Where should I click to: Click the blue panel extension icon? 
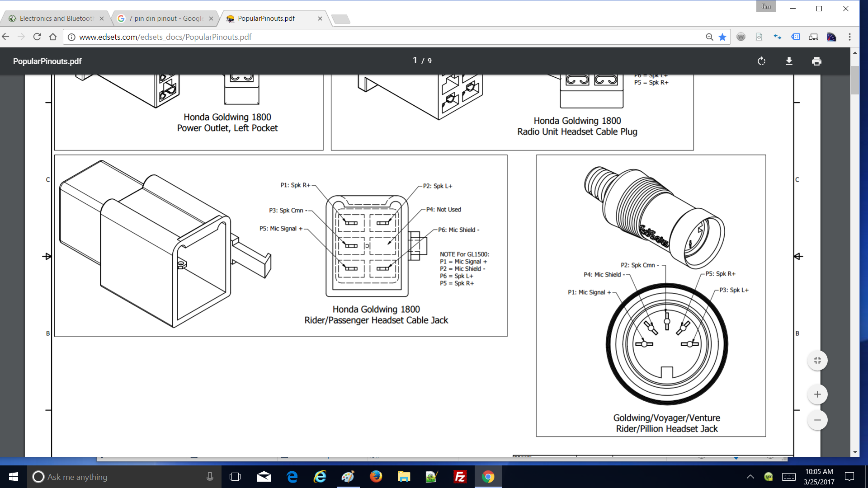click(x=796, y=37)
